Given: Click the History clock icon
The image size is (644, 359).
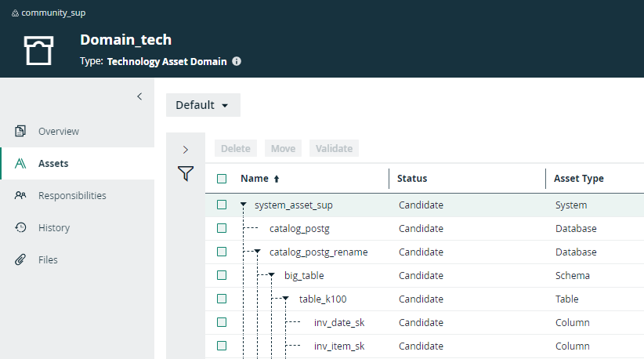Looking at the screenshot, I should click(21, 227).
